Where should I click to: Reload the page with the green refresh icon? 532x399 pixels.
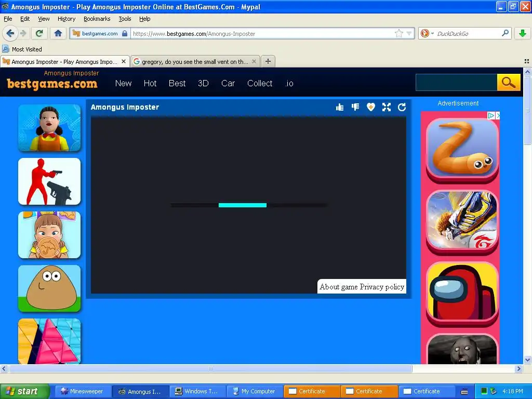[x=39, y=33]
